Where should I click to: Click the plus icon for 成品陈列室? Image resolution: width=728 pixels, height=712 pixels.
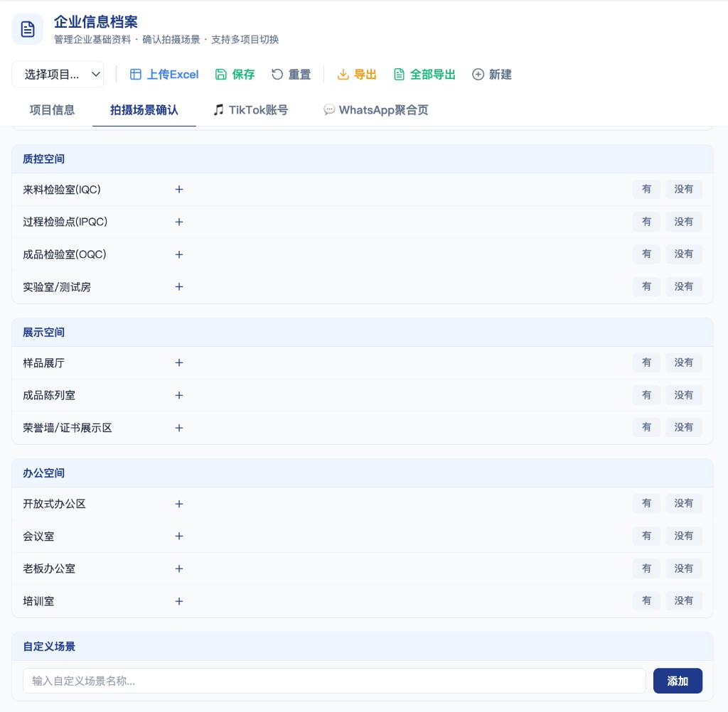(x=179, y=395)
